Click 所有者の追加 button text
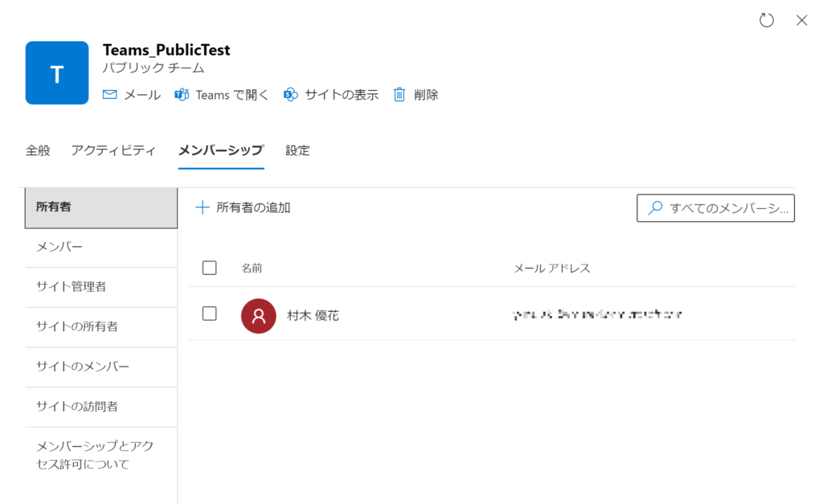Screen dimensions: 823x504 [253, 208]
